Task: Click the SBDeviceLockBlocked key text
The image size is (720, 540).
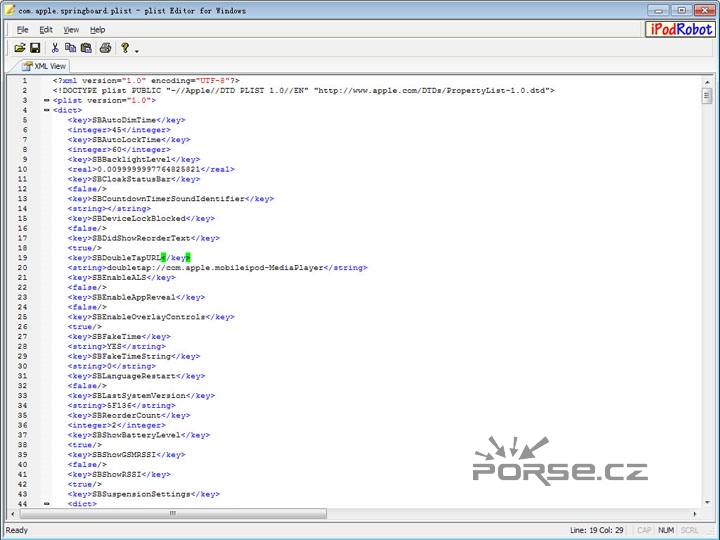Action: (x=139, y=219)
